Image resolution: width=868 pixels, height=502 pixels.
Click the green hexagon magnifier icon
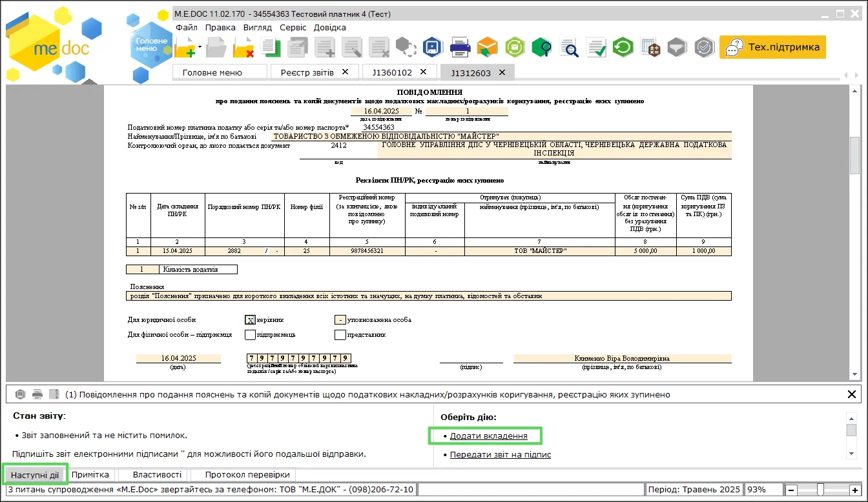pos(542,47)
